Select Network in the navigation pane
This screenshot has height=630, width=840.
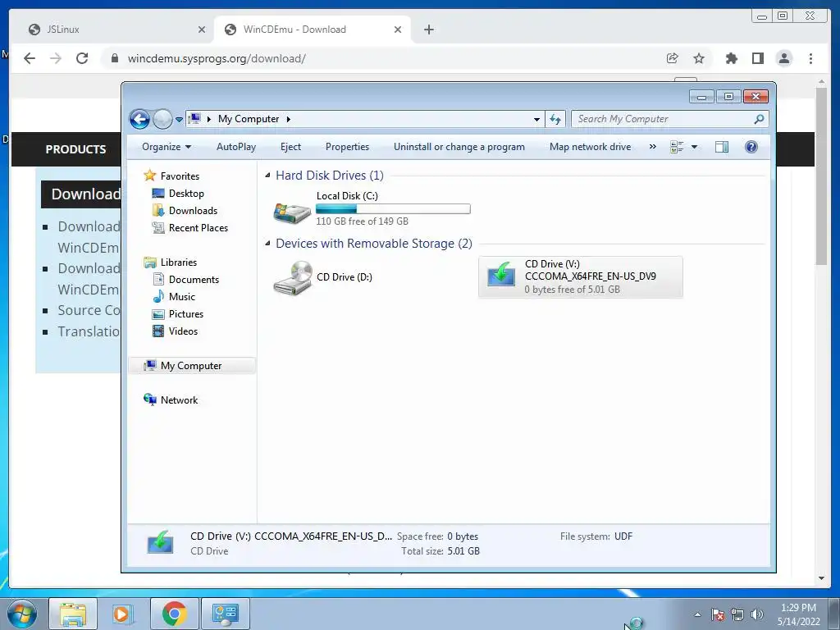click(179, 400)
